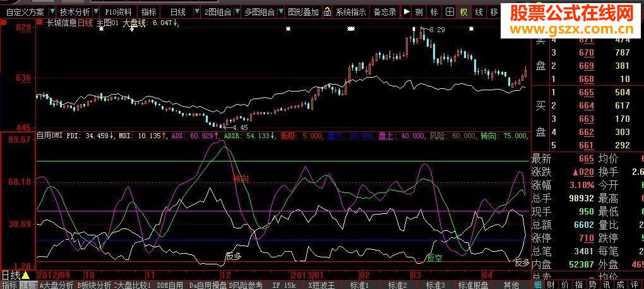Select the 标准3 template tab
The image size is (644, 289).
(436, 285)
